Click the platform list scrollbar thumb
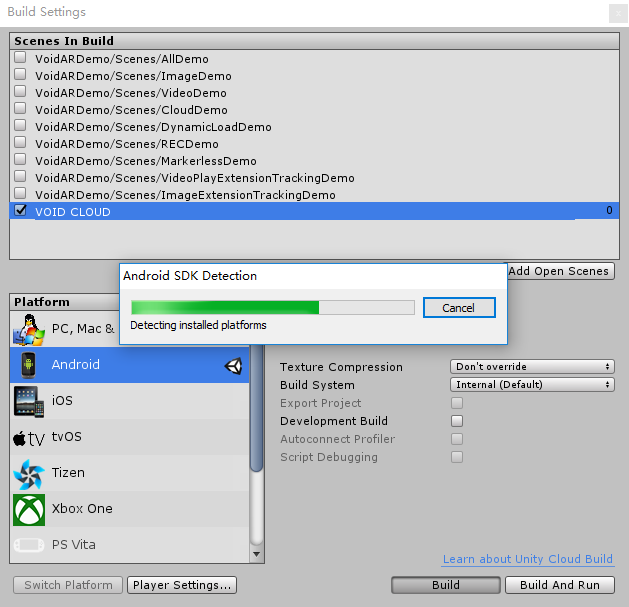629x607 pixels. pos(256,408)
